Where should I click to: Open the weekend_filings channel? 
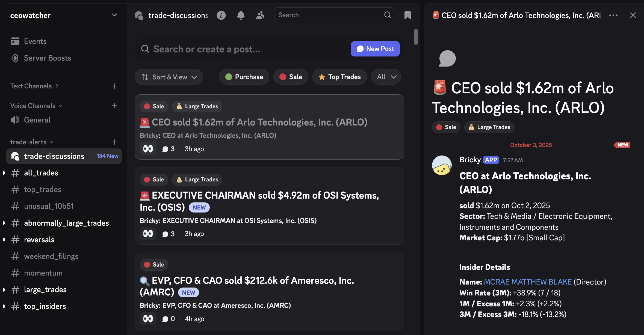coord(64,256)
